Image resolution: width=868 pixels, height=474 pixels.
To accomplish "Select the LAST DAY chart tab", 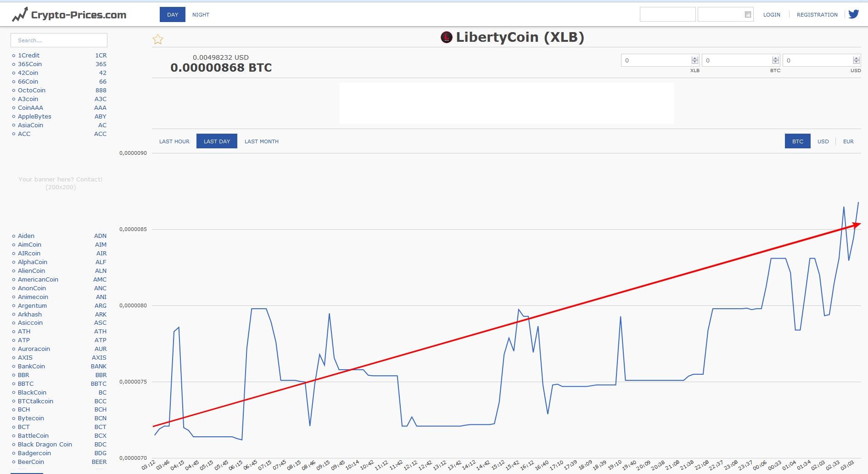I will (217, 141).
